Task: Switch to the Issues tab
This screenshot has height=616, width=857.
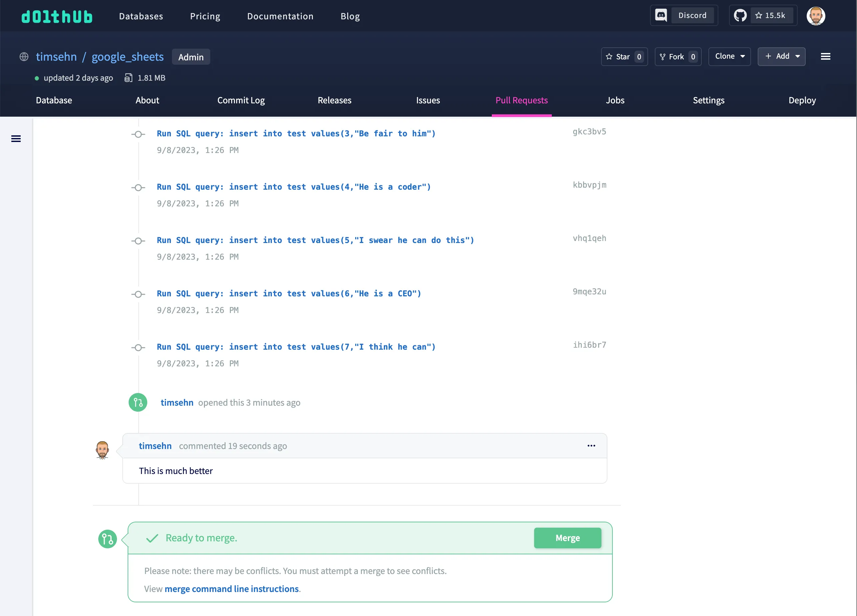Action: tap(428, 101)
